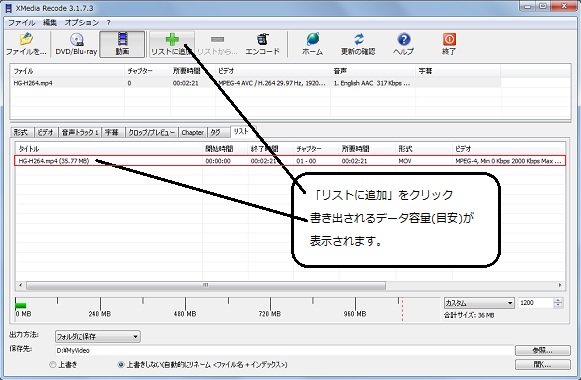The image size is (581, 380).
Task: Open the ファイル menu
Action: [x=21, y=23]
